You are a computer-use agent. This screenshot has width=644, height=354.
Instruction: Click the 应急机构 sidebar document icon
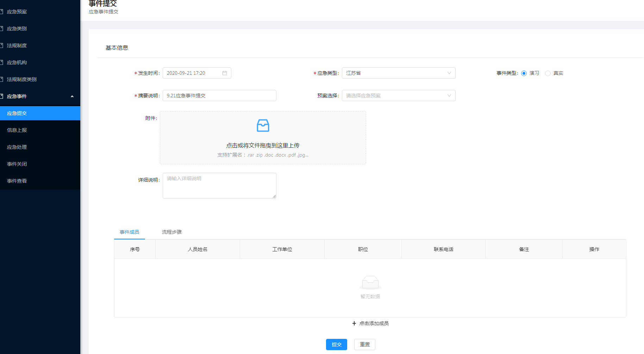(x=1, y=62)
